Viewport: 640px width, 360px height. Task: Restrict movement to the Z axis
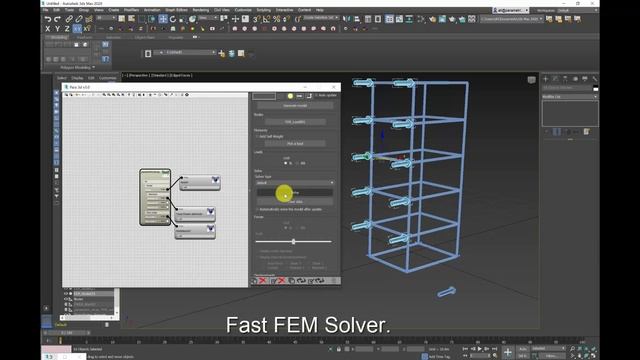click(67, 29)
